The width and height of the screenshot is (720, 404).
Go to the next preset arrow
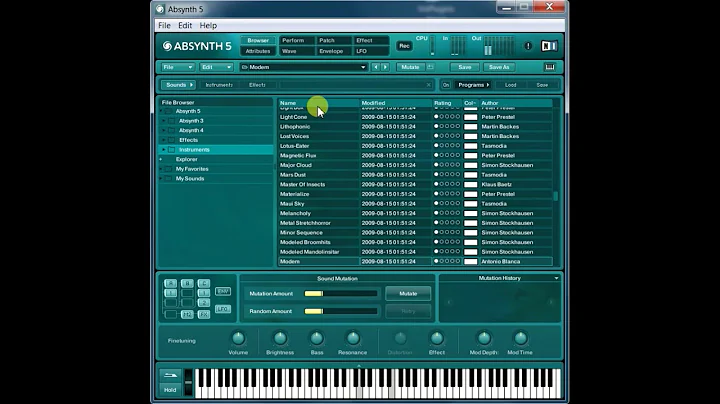pyautogui.click(x=385, y=67)
